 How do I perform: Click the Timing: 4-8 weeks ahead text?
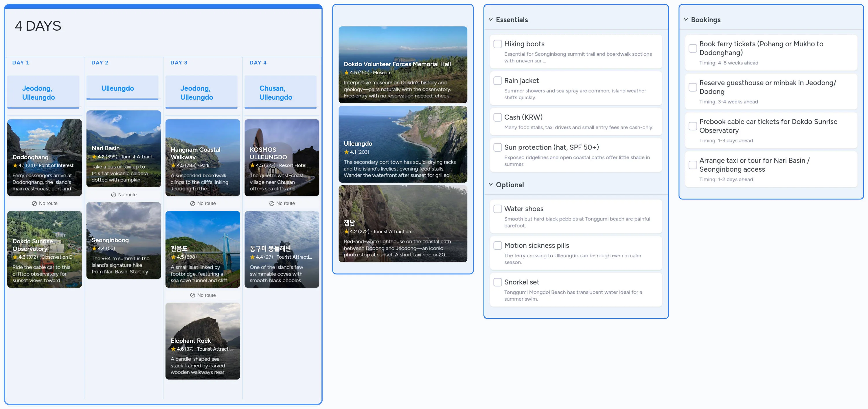tap(729, 63)
